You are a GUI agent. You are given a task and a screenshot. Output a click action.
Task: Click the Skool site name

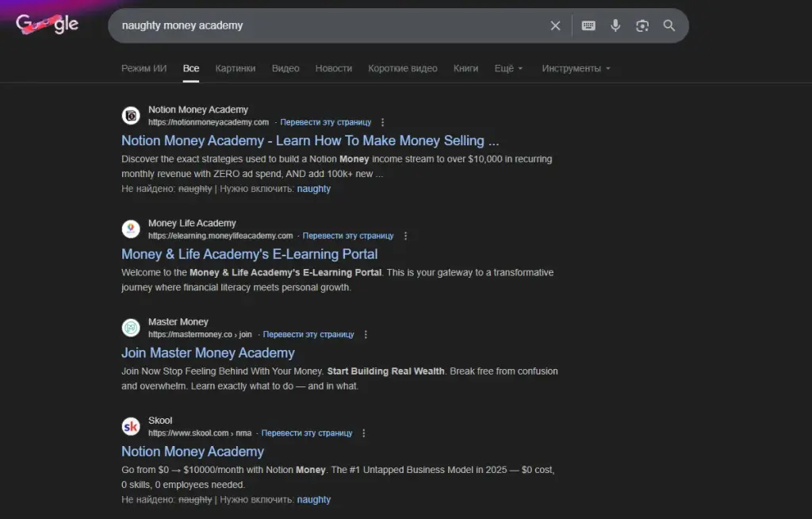coord(160,421)
